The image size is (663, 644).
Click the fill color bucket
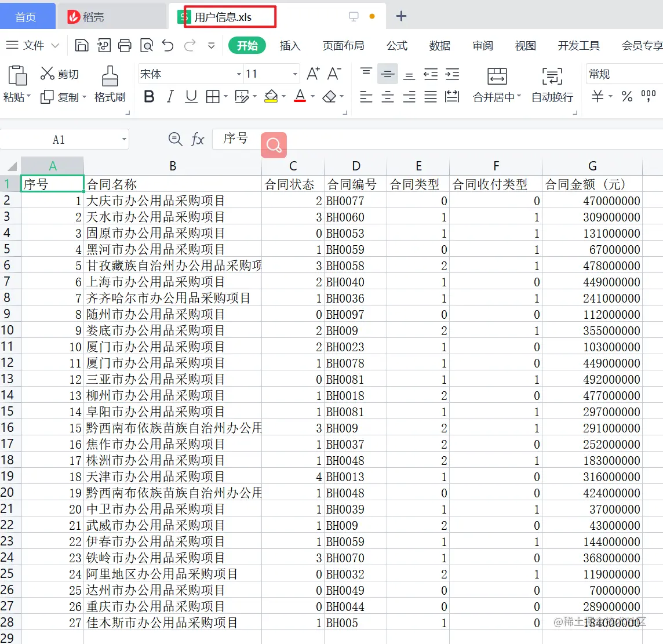271,97
